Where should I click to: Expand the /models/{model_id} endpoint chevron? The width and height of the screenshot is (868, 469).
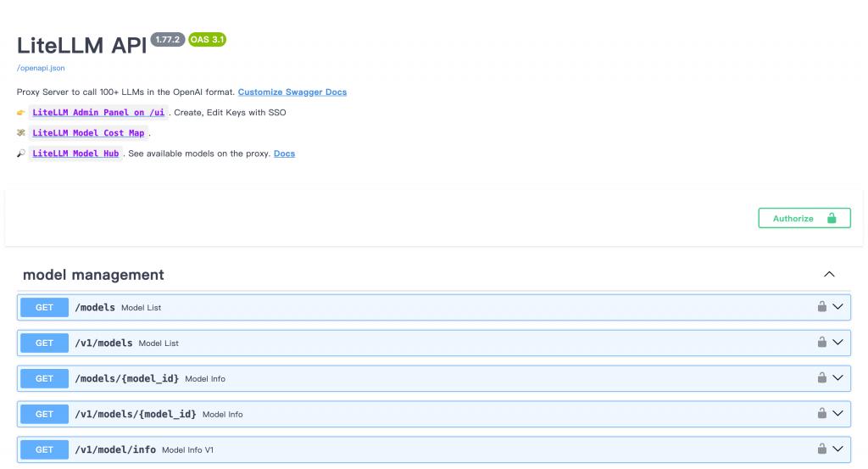pyautogui.click(x=838, y=377)
